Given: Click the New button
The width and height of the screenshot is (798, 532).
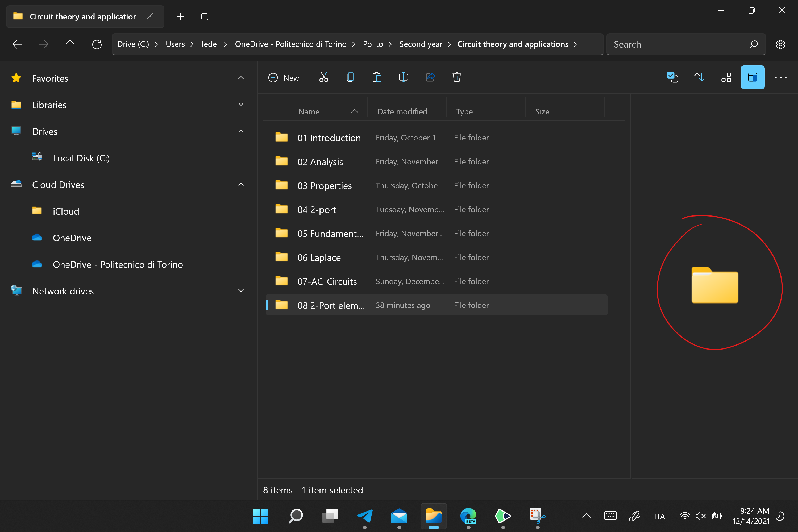Looking at the screenshot, I should pos(284,78).
